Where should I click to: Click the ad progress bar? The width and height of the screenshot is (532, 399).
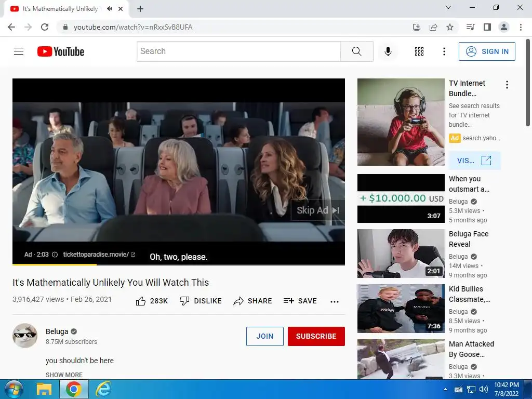click(x=179, y=264)
